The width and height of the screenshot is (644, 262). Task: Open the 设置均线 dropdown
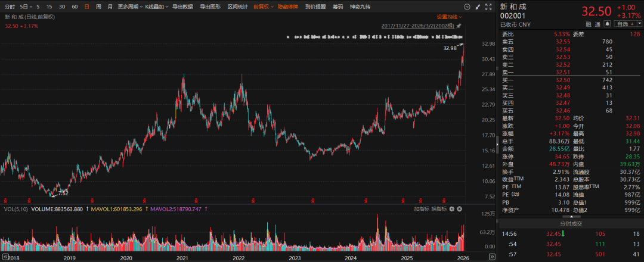click(449, 17)
